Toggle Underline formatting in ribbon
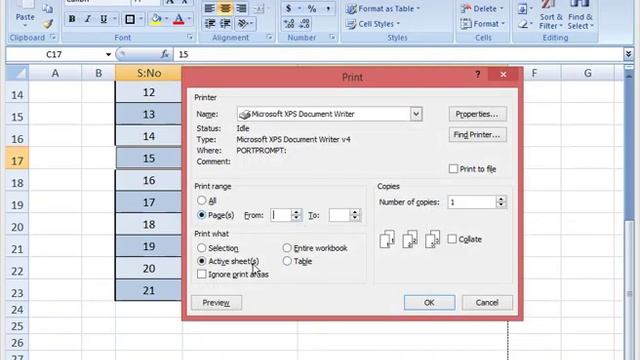 (103, 19)
